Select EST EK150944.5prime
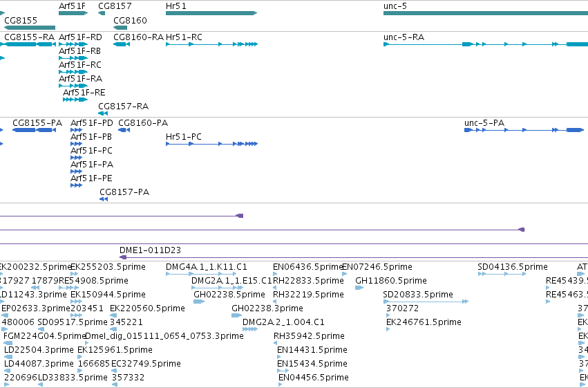This screenshot has height=388, width=588. click(76, 302)
